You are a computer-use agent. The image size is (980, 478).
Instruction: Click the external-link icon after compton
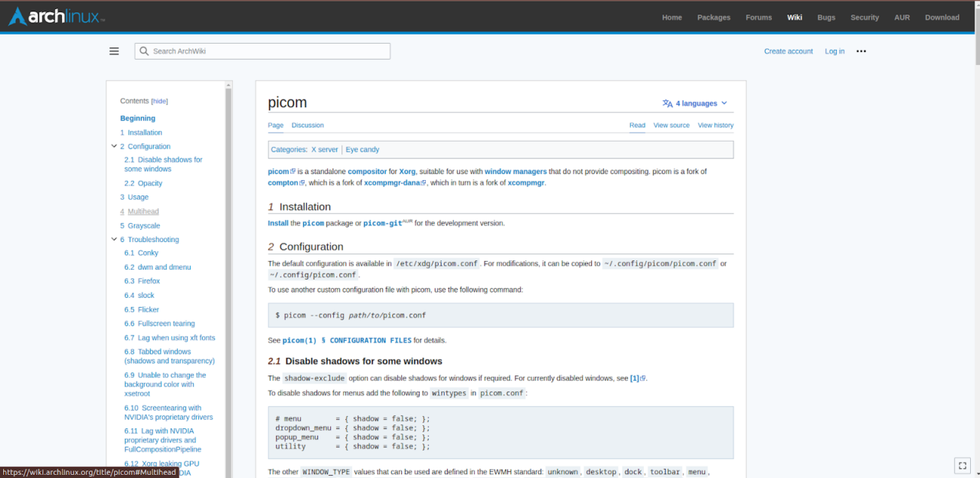click(x=302, y=182)
